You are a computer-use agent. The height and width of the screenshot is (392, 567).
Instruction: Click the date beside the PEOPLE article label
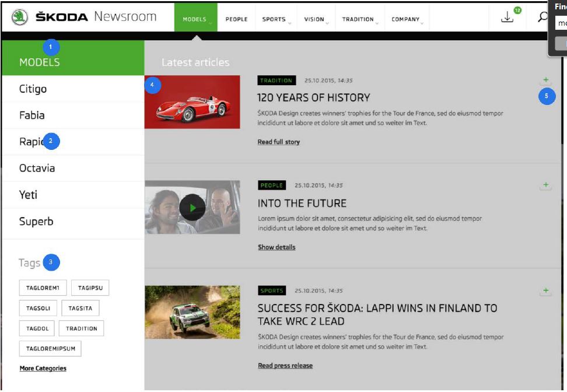[318, 185]
